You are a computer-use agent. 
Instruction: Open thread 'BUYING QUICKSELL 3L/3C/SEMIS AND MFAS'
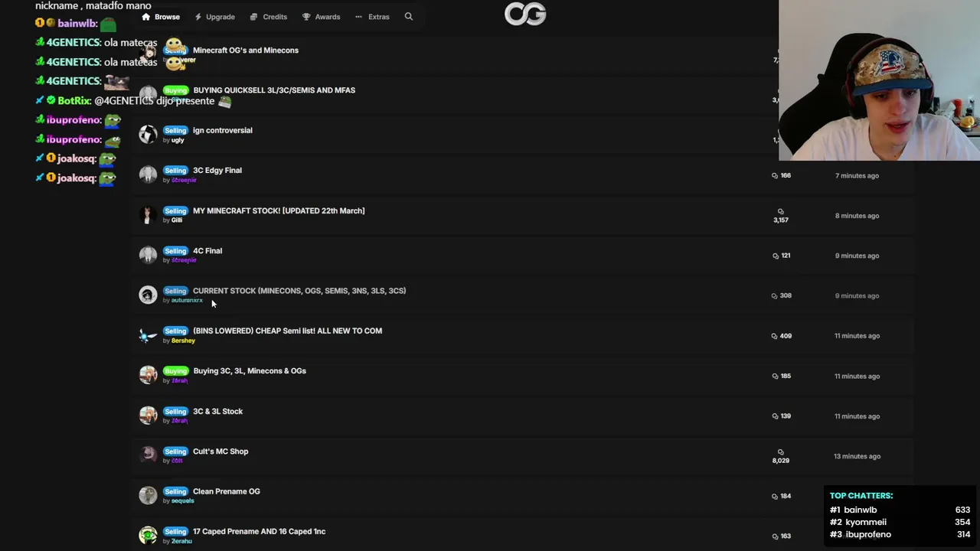click(x=274, y=90)
